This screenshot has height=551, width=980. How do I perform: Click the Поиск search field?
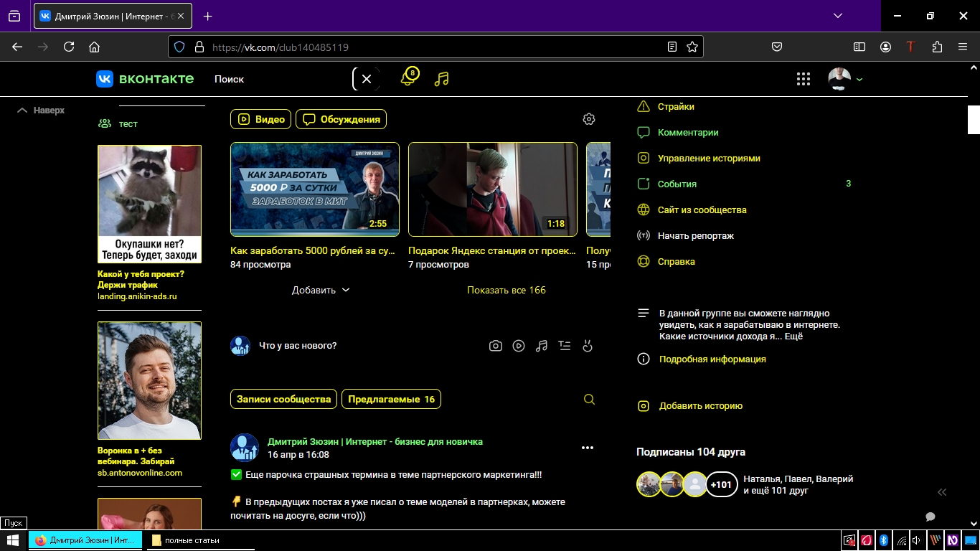coord(280,79)
